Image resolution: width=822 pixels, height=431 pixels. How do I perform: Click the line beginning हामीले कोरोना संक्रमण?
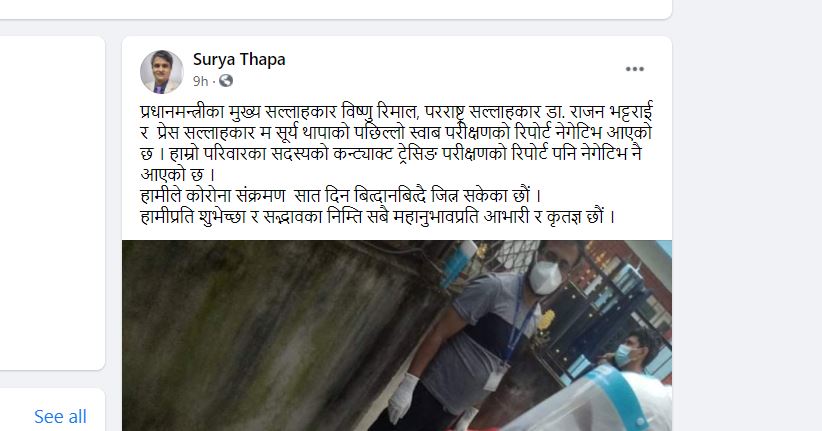341,196
